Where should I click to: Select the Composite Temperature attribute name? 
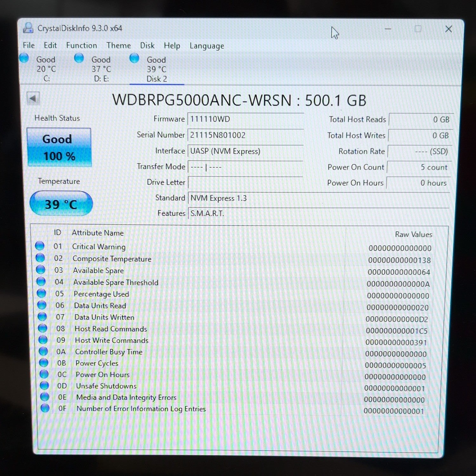(x=112, y=259)
